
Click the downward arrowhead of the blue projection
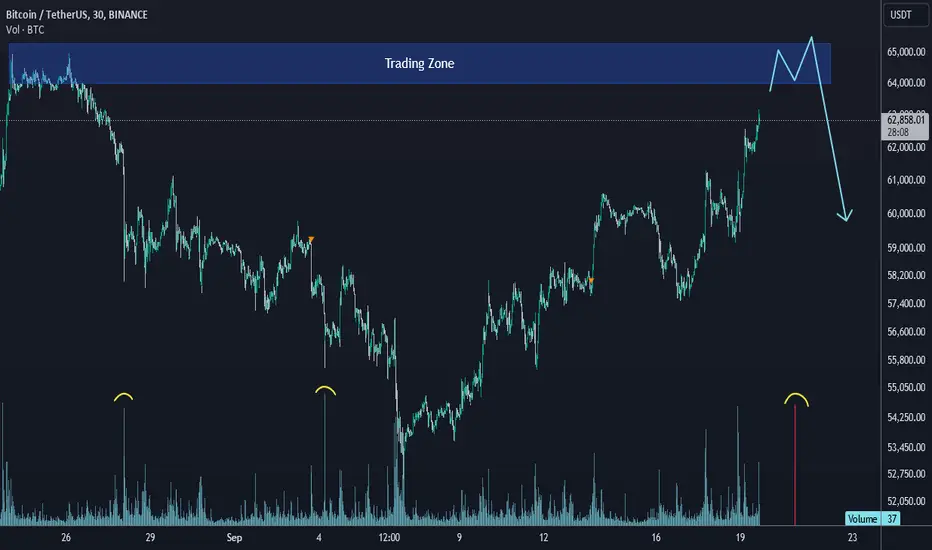(845, 215)
